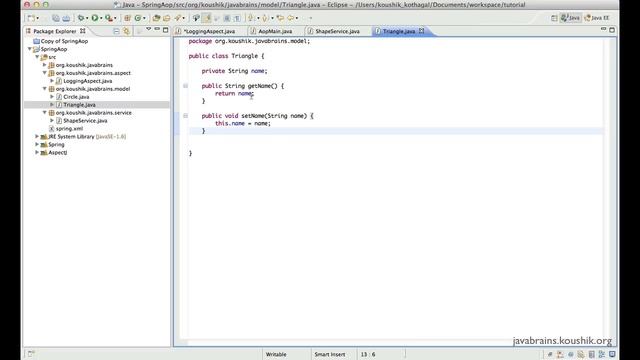Expand the org.koushik.javabrains package

point(44,65)
